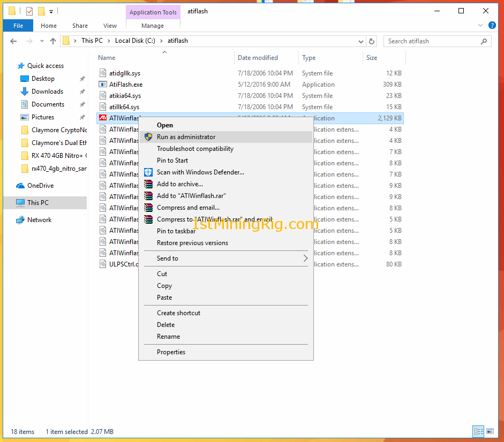Open the File ribbon tab

[18, 26]
